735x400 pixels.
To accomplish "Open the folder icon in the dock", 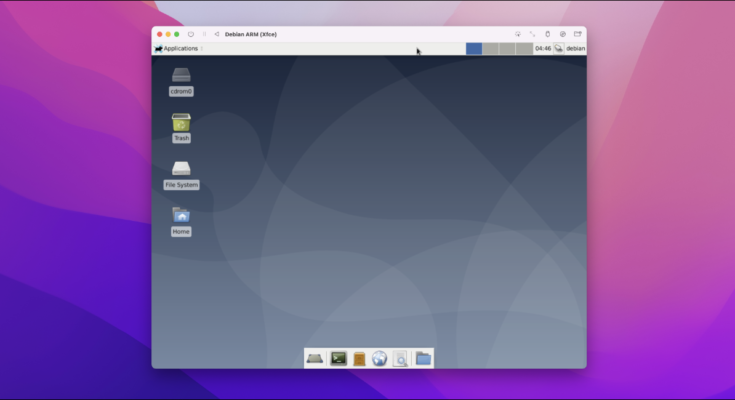I will pyautogui.click(x=423, y=358).
